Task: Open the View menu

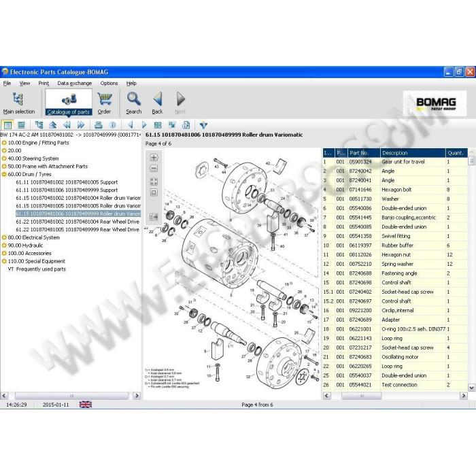Action: [24, 83]
